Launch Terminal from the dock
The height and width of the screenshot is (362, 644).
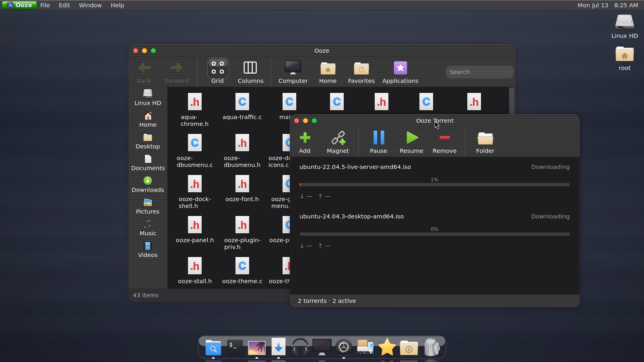point(235,348)
